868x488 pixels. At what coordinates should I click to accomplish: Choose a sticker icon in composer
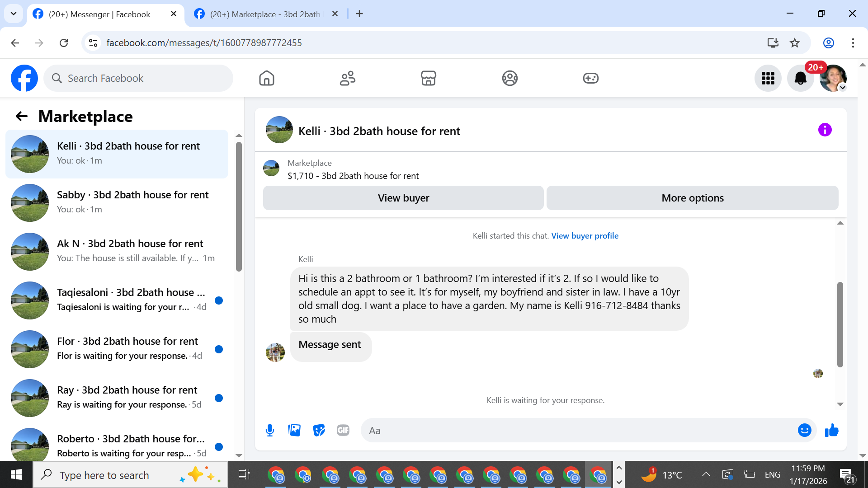coord(319,430)
